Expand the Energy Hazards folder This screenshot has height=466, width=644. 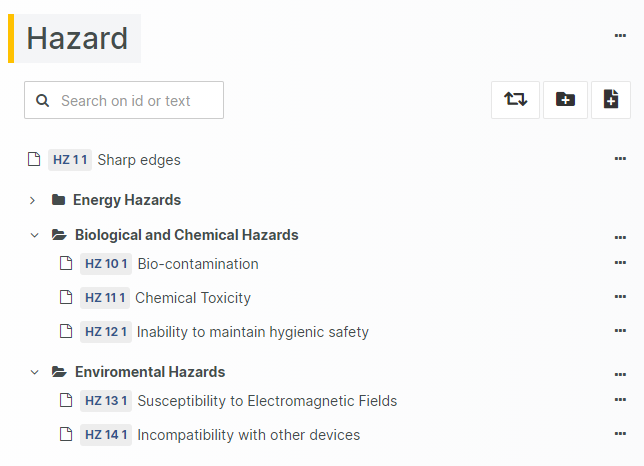click(x=33, y=200)
